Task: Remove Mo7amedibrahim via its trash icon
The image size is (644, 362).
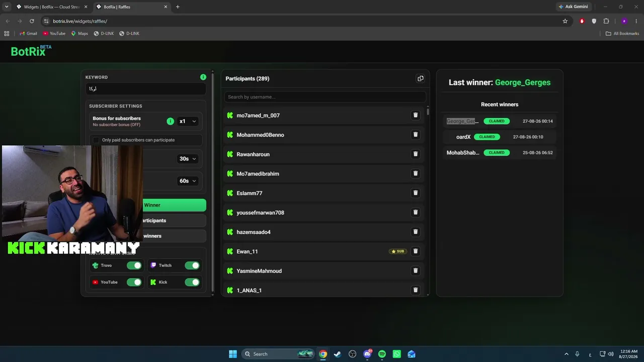Action: [416, 173]
